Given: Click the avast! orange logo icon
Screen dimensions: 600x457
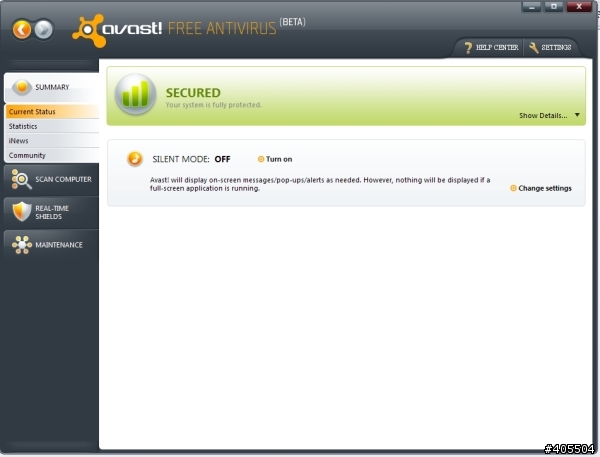Looking at the screenshot, I should (89, 31).
